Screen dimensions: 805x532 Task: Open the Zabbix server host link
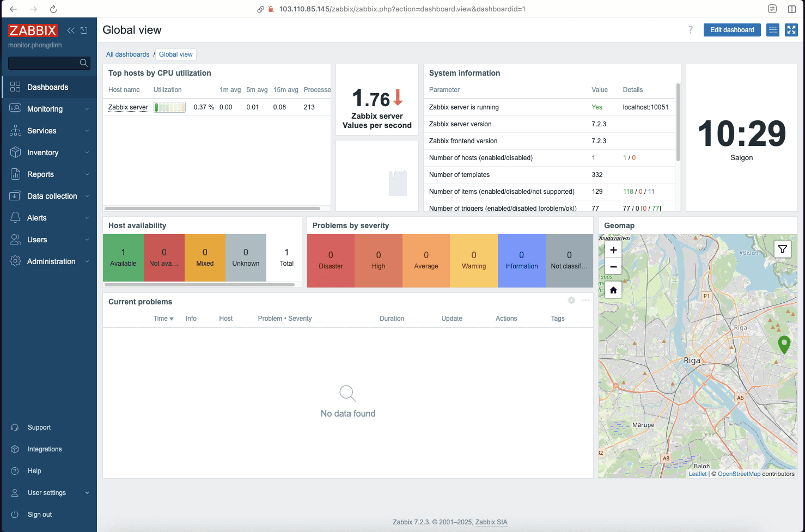pos(128,107)
